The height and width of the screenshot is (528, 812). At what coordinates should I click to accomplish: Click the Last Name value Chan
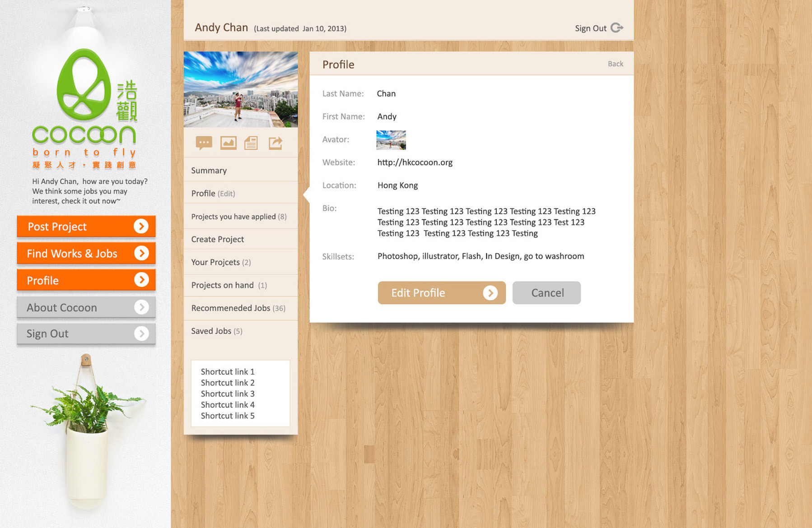click(386, 93)
